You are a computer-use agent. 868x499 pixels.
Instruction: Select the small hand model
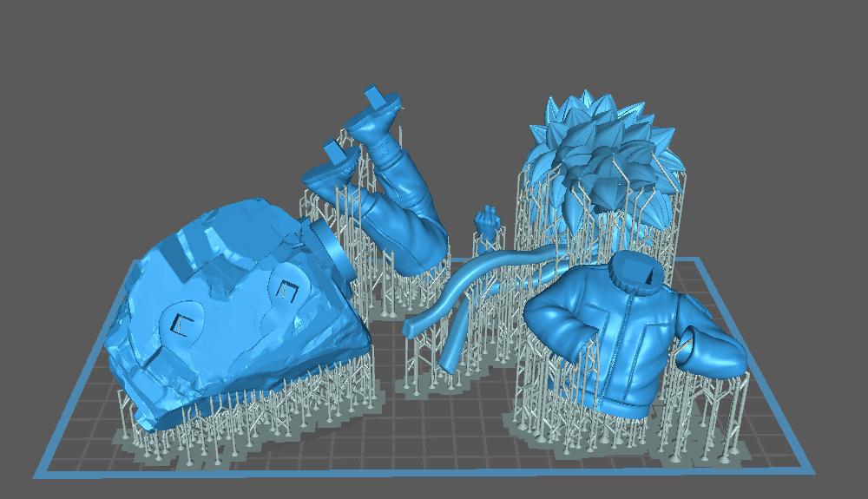coord(487,221)
